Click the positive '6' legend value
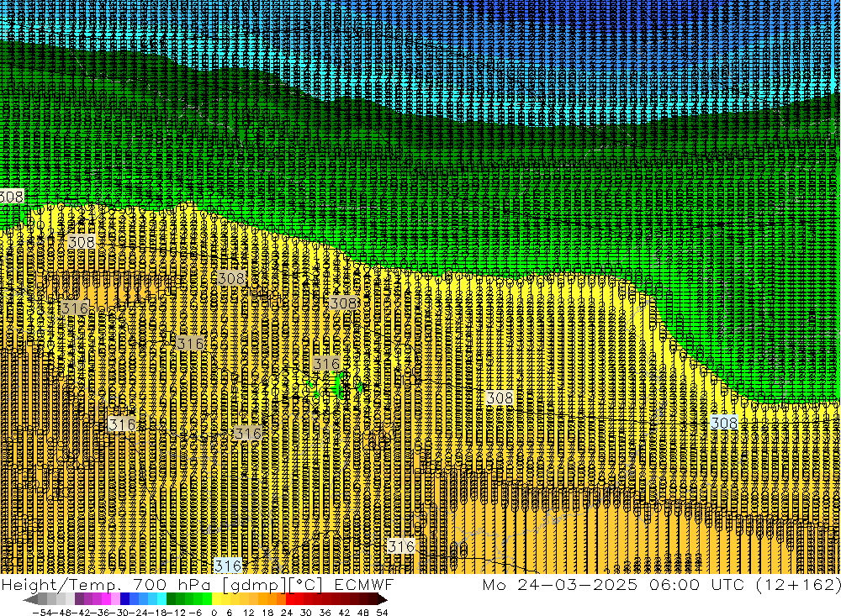Viewport: 841px width, 616px height. (229, 613)
